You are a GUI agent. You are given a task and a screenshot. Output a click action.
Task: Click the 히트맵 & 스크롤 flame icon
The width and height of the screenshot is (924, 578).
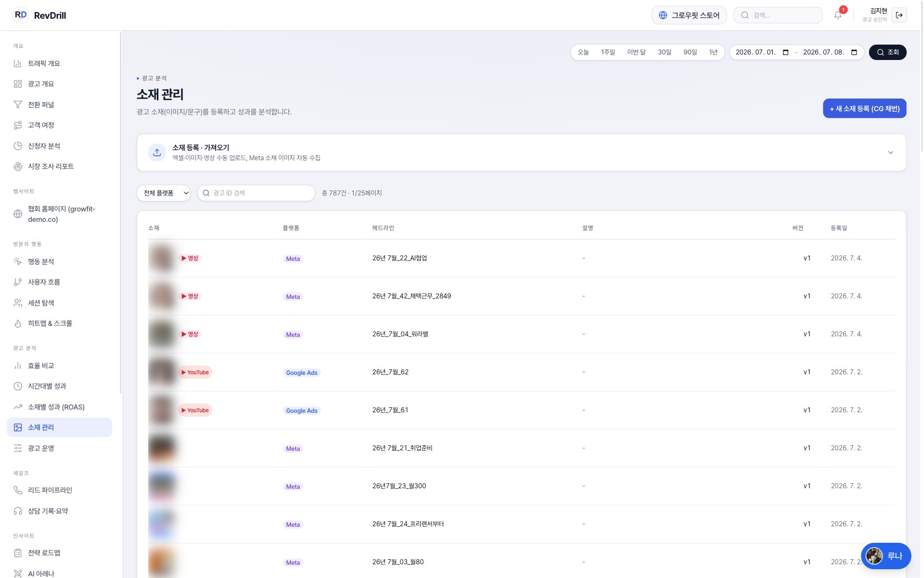click(x=18, y=323)
